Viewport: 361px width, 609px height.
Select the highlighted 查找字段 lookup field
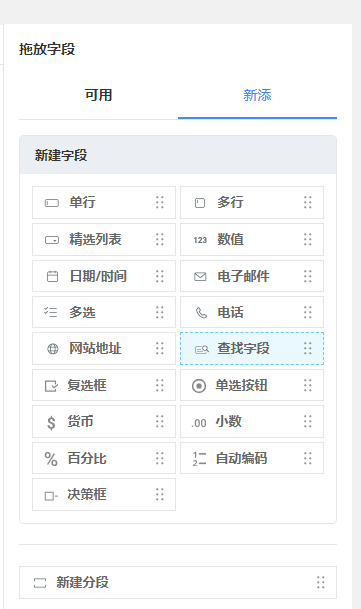coord(252,348)
